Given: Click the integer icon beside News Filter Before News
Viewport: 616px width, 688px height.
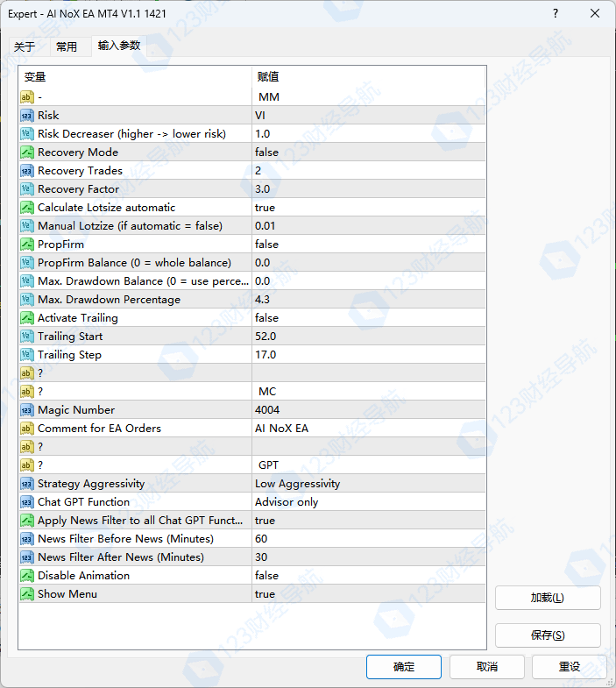Looking at the screenshot, I should pos(27,539).
